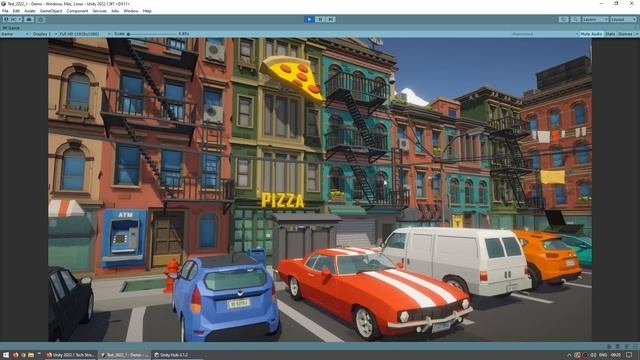This screenshot has width=640, height=360.
Task: Advance one frame with the Step button
Action: (331, 19)
